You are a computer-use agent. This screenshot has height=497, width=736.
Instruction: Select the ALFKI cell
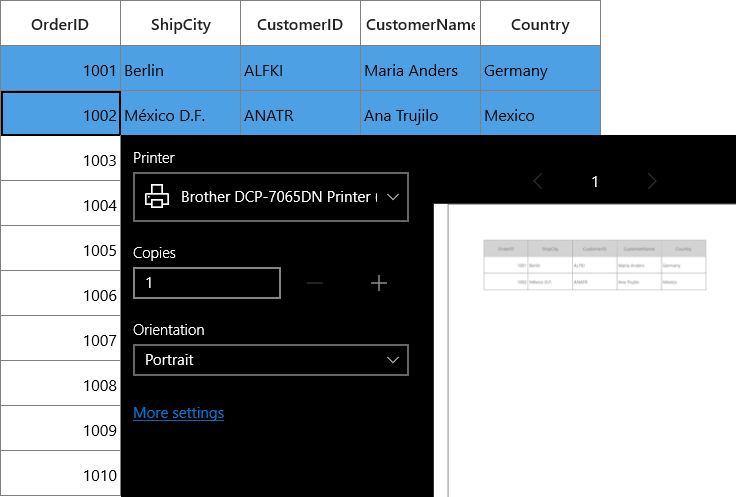(300, 69)
